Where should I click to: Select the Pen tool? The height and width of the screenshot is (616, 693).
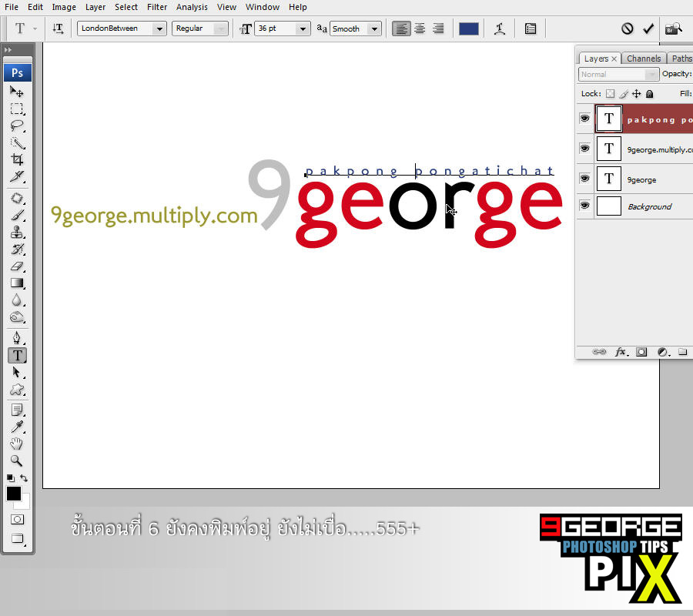[x=17, y=338]
